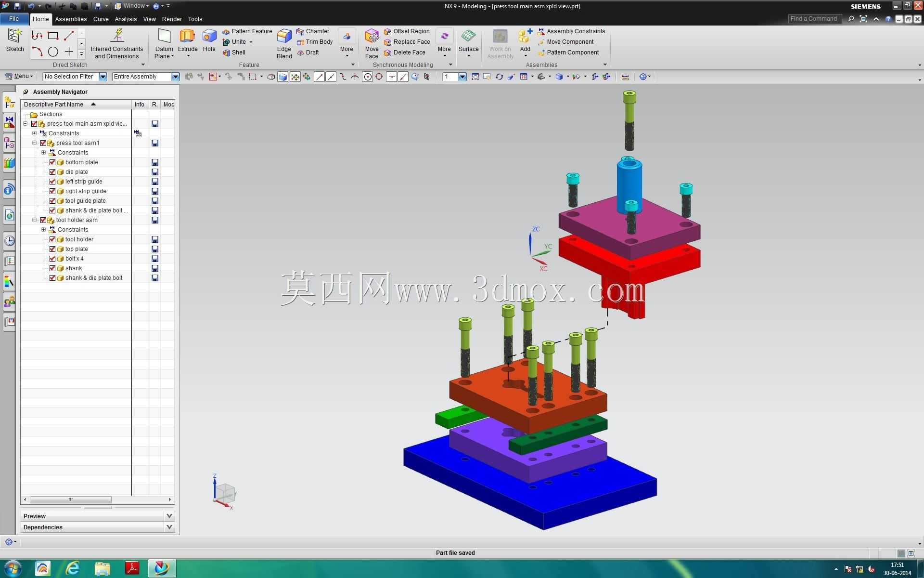Uncheck the bottom plate component
The width and height of the screenshot is (924, 578).
point(52,162)
